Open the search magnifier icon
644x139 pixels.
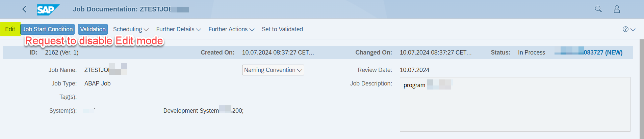(598, 9)
